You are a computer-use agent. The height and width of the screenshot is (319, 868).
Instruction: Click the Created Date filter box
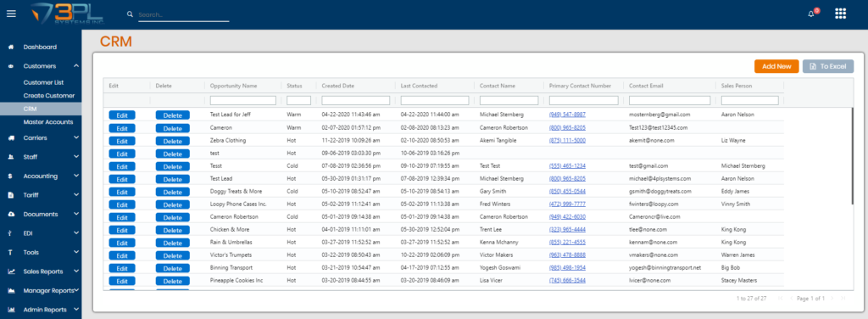click(355, 100)
